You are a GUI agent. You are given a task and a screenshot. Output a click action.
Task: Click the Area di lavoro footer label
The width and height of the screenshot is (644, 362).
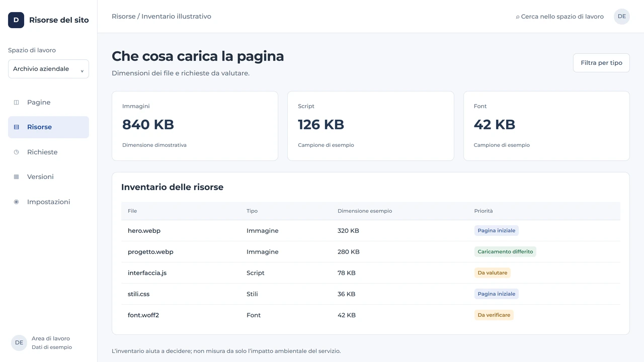51,339
